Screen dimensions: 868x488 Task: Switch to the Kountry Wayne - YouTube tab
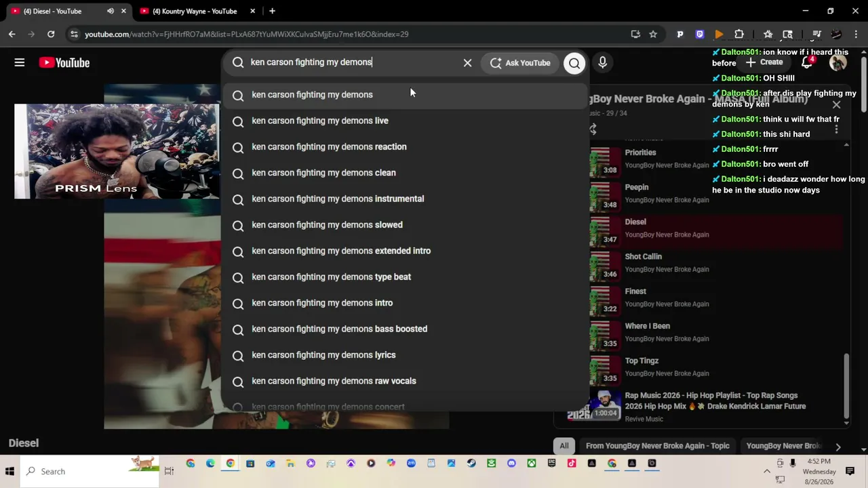pos(196,11)
